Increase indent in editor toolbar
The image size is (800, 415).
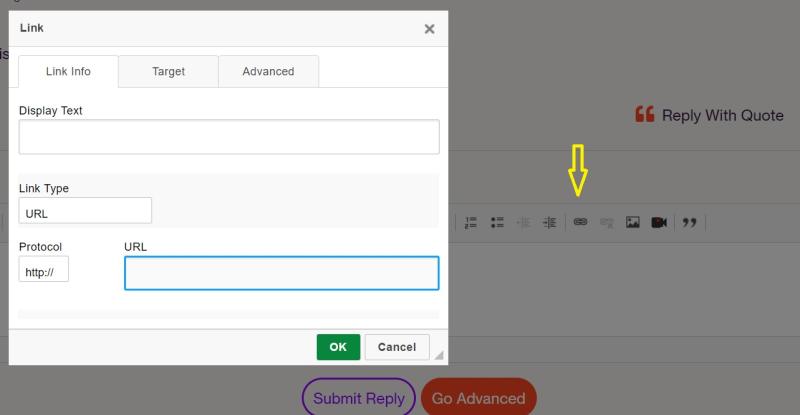pos(549,223)
